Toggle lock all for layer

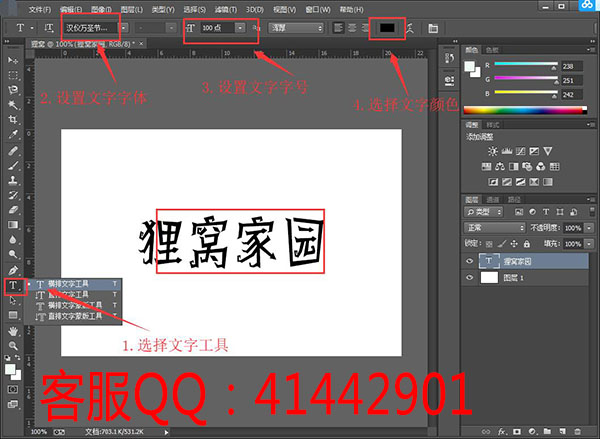[527, 243]
